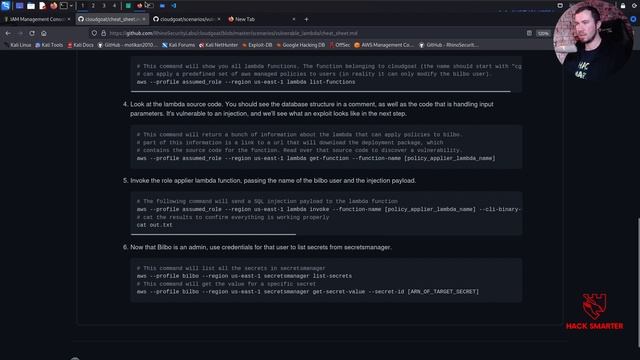Reset the 120% zoom level badge
Screen dimensions: 640x360
tap(543, 33)
